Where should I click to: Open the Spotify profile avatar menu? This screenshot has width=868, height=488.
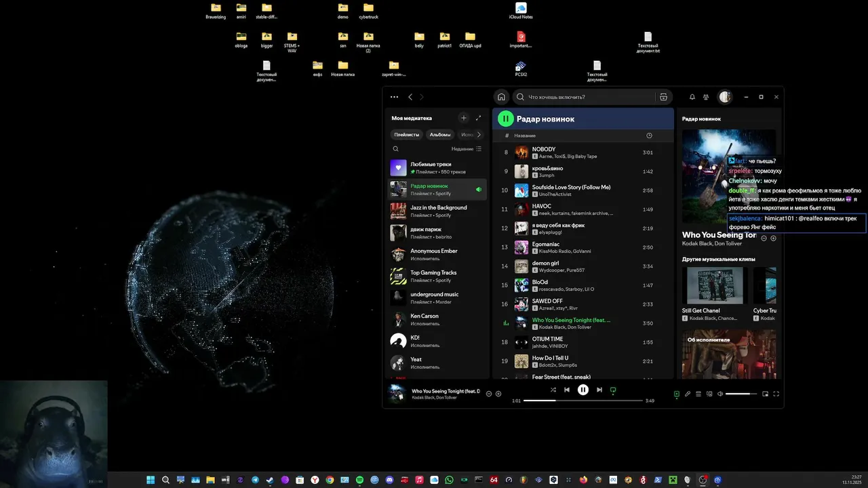tap(725, 97)
